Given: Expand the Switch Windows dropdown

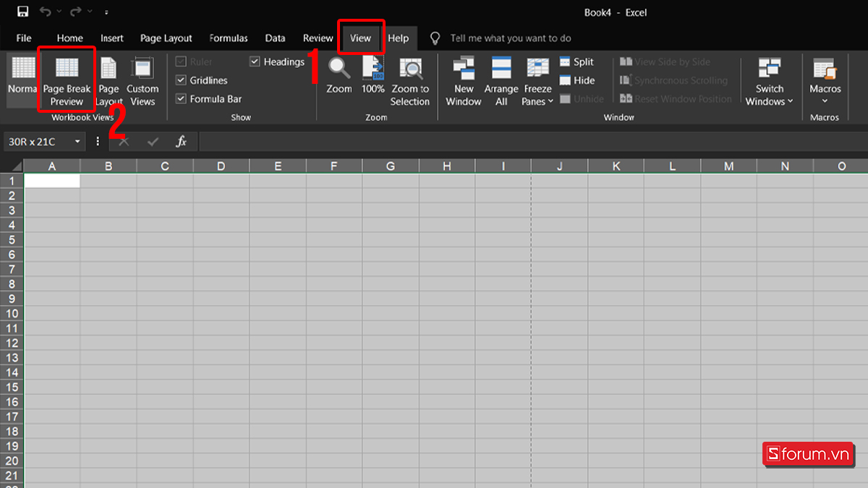Looking at the screenshot, I should click(x=769, y=82).
